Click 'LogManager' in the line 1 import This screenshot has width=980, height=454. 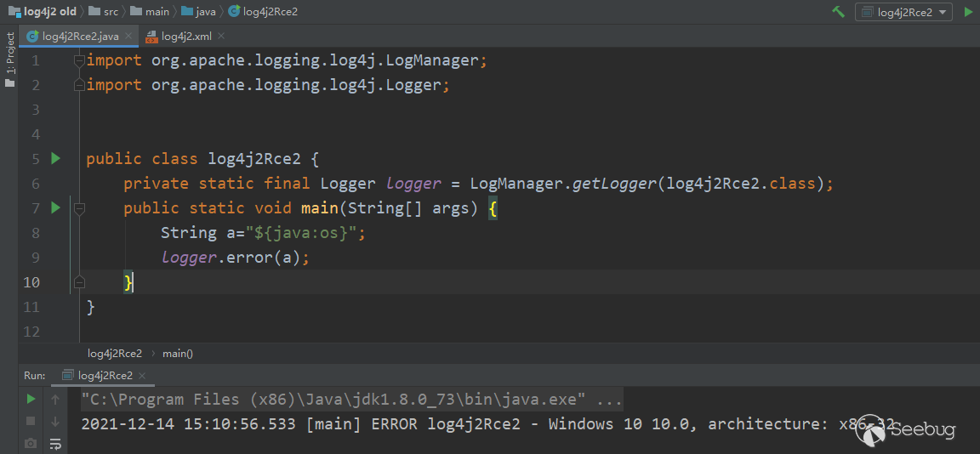click(x=432, y=60)
